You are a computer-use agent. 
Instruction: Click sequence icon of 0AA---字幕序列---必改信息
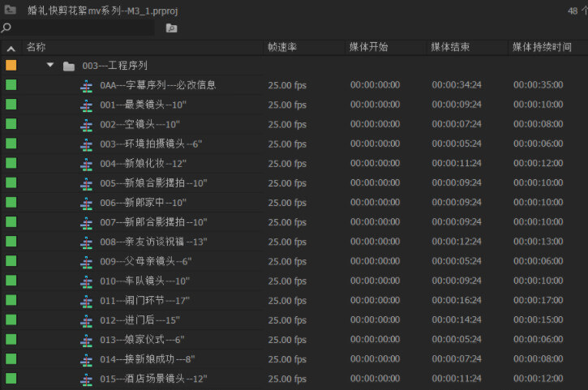[x=86, y=87]
